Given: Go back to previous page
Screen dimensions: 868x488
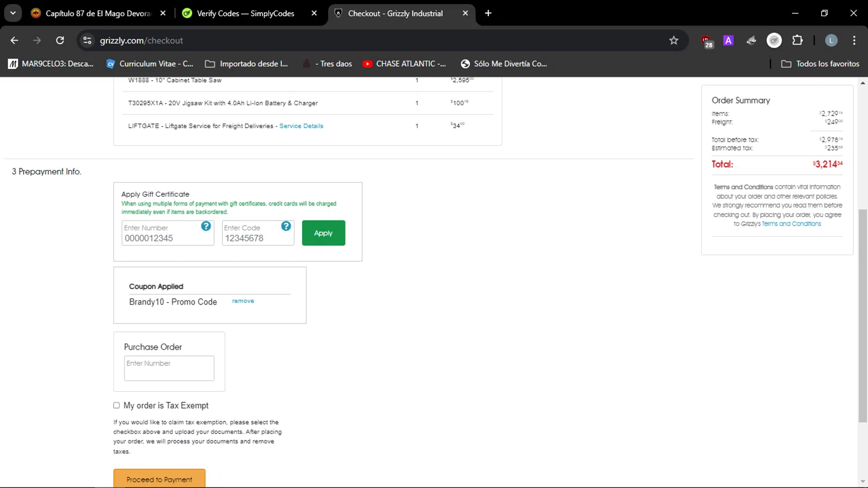Looking at the screenshot, I should (14, 41).
